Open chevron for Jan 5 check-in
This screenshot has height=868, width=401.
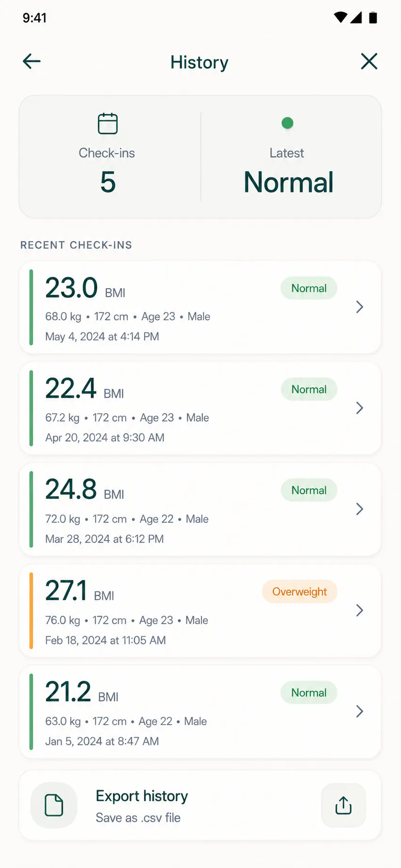[x=360, y=711]
